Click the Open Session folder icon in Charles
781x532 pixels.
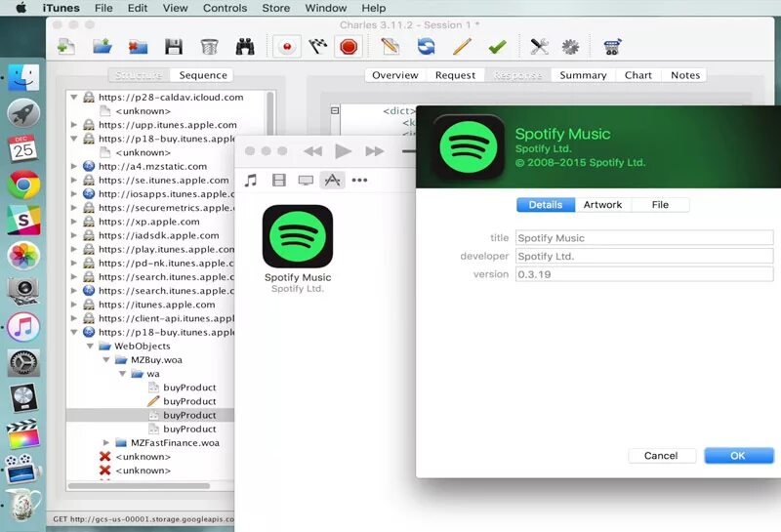tap(103, 47)
